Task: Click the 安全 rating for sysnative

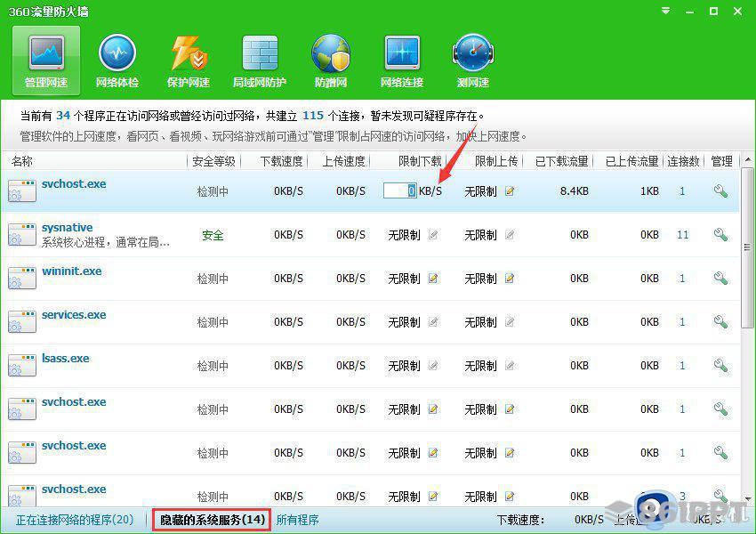Action: (213, 235)
